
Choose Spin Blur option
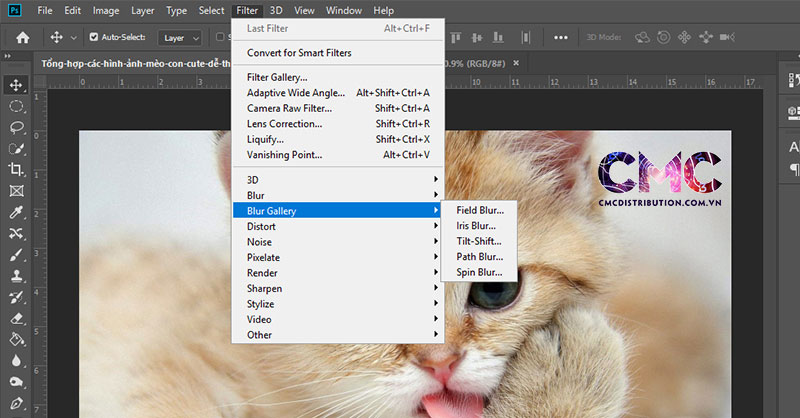pyautogui.click(x=480, y=272)
